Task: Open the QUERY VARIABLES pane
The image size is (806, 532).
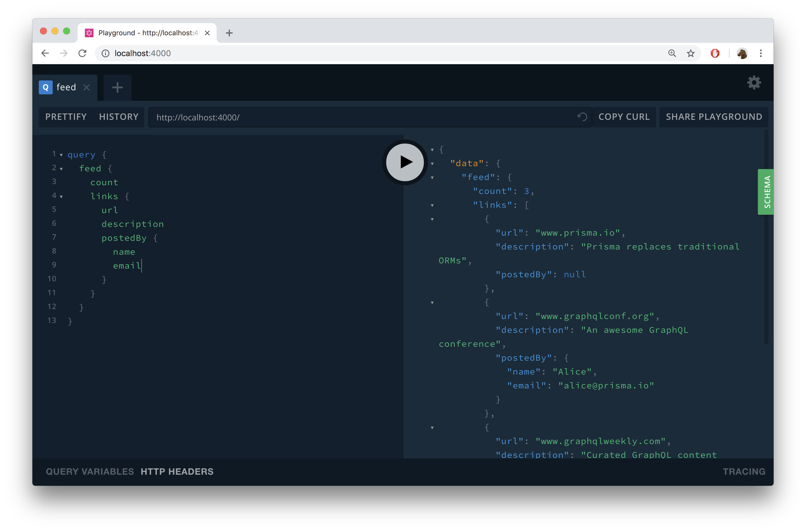Action: click(x=89, y=472)
